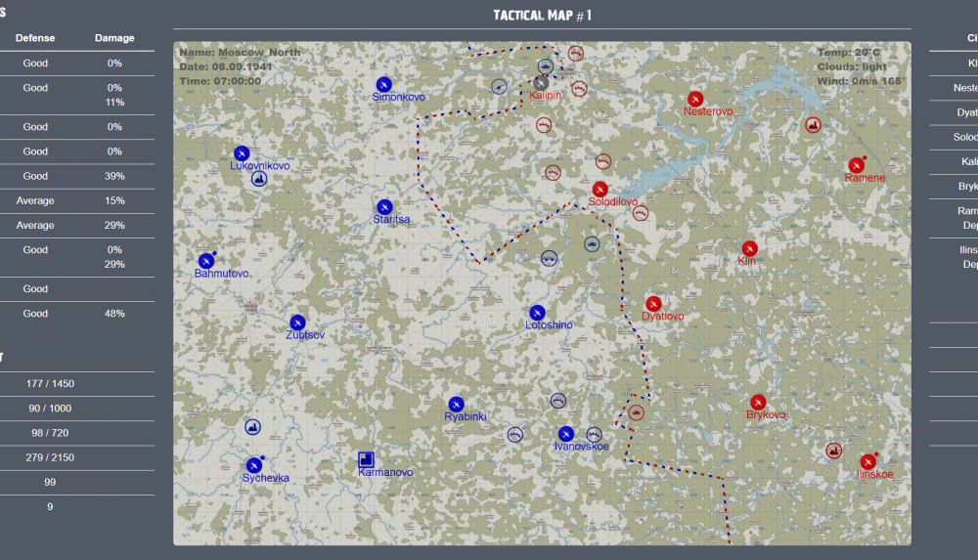
Task: Click the 'Damage' column header
Action: tap(114, 38)
